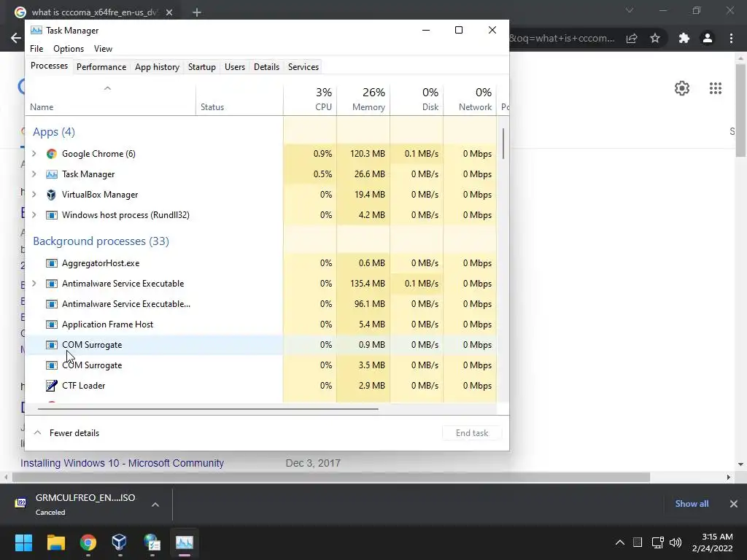Click the network globe taskbar app icon
Screen dimensions: 747x560
[152, 542]
